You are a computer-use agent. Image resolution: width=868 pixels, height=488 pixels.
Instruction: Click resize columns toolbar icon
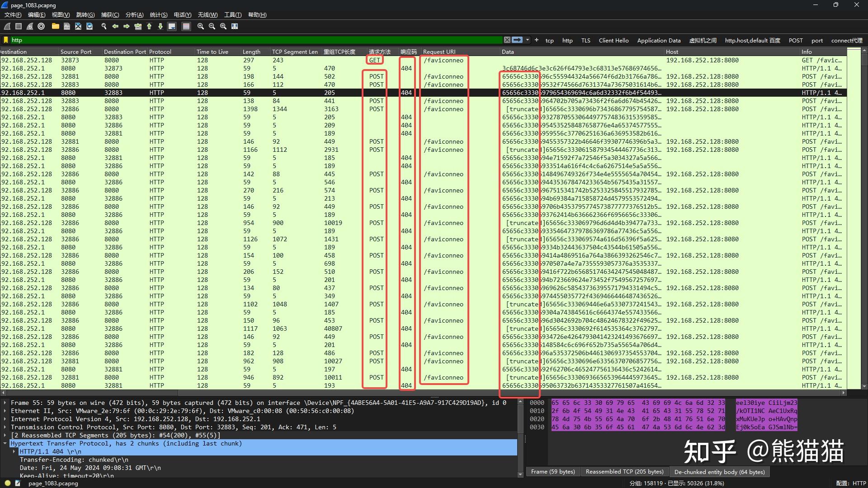click(x=235, y=26)
